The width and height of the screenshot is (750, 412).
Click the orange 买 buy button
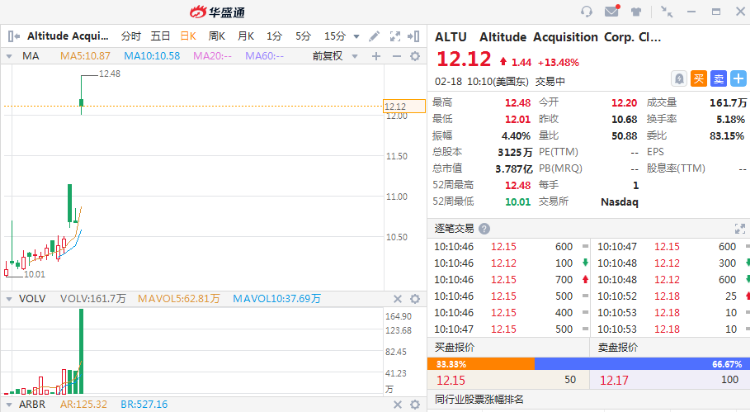(698, 78)
